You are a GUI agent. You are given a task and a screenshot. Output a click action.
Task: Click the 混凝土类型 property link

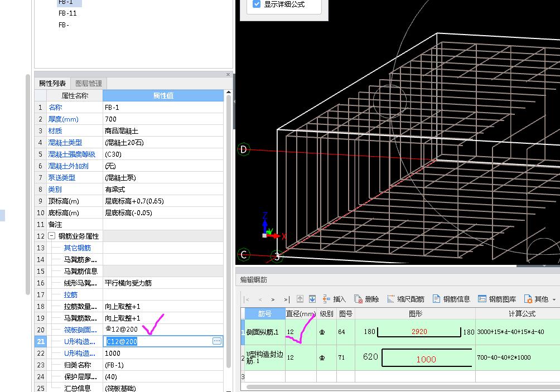(65, 142)
